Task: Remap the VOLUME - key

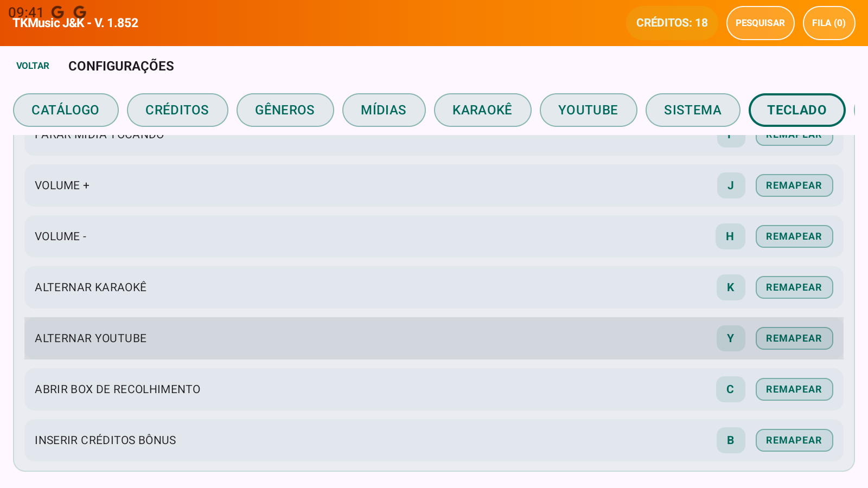Action: tap(794, 236)
